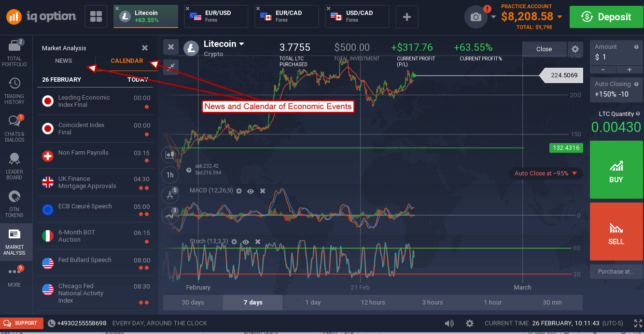Toggle Stoch indicator visibility eye

pyautogui.click(x=246, y=241)
